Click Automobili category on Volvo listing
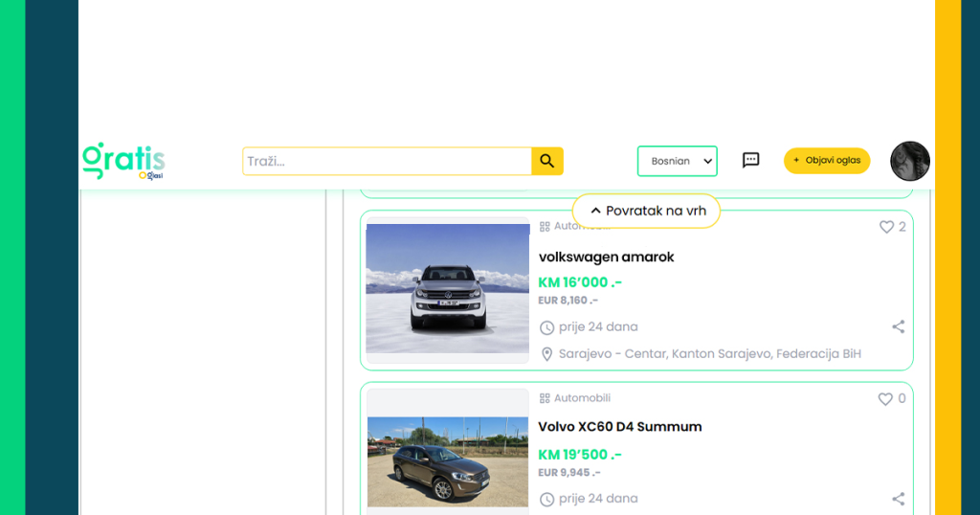The width and height of the screenshot is (980, 515). pos(582,398)
